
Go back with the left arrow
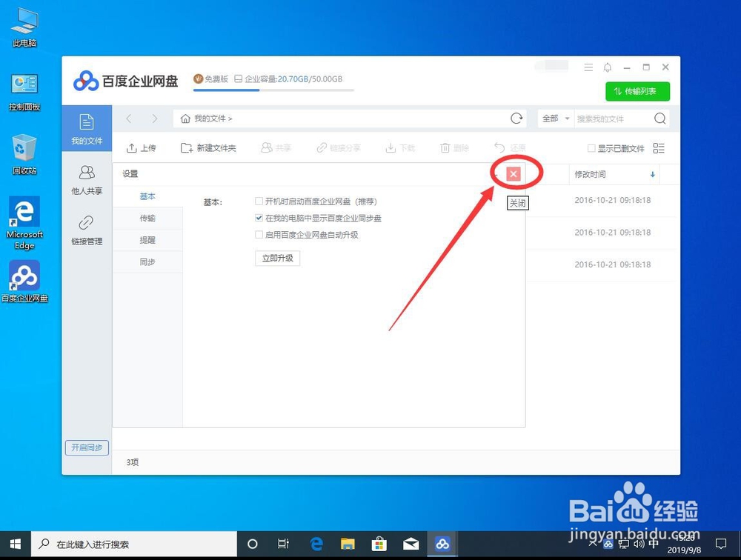point(129,118)
